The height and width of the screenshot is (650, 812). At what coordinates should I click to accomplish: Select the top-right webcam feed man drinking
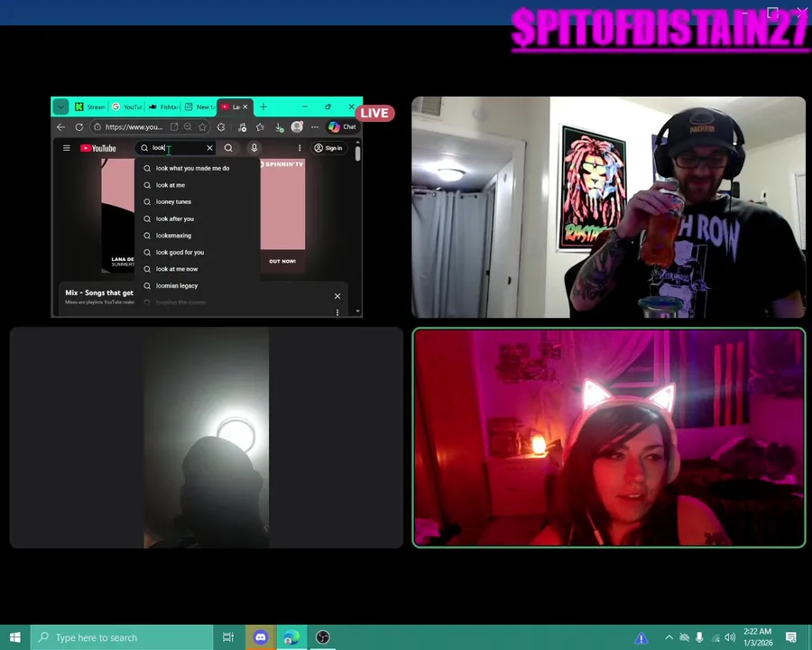pyautogui.click(x=608, y=207)
